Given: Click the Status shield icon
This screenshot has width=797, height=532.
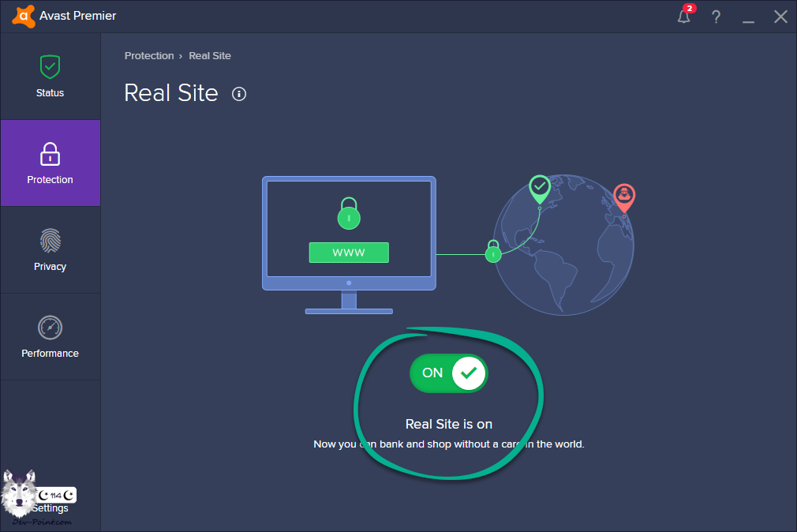Looking at the screenshot, I should [x=50, y=67].
